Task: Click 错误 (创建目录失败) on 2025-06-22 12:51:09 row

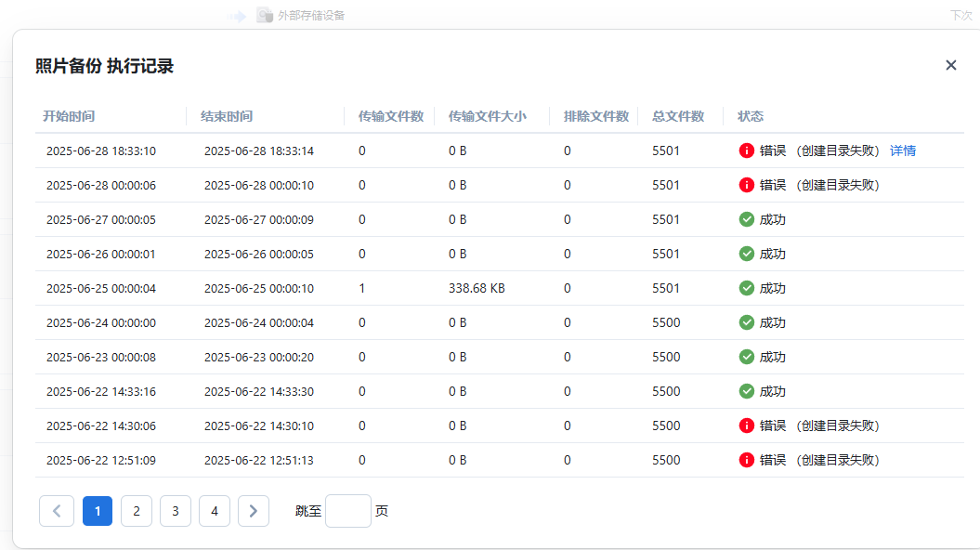Action: point(819,460)
